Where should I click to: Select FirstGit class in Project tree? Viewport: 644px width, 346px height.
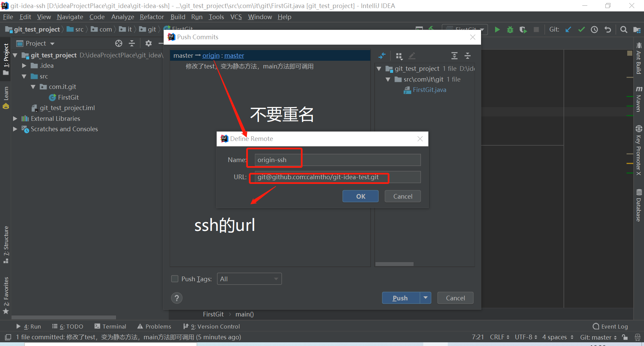click(x=64, y=97)
